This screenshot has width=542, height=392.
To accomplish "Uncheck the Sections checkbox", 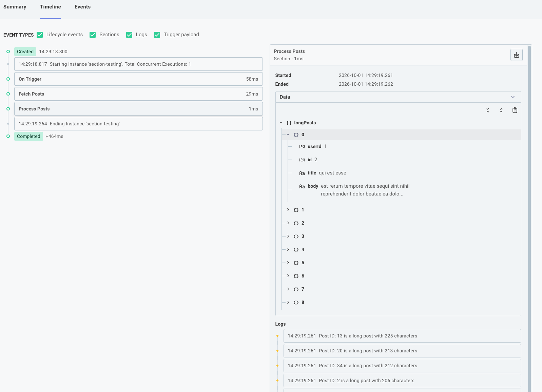I will coord(93,35).
